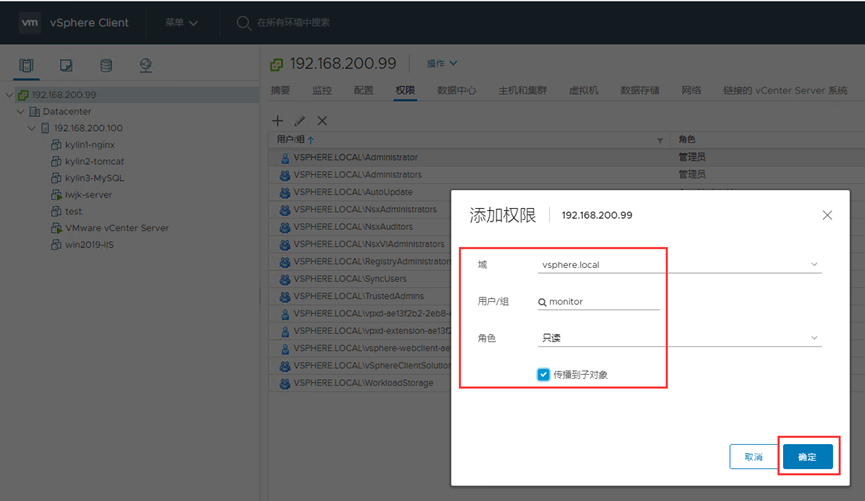The image size is (865, 501).
Task: Switch to the 监控 tab
Action: coord(322,90)
